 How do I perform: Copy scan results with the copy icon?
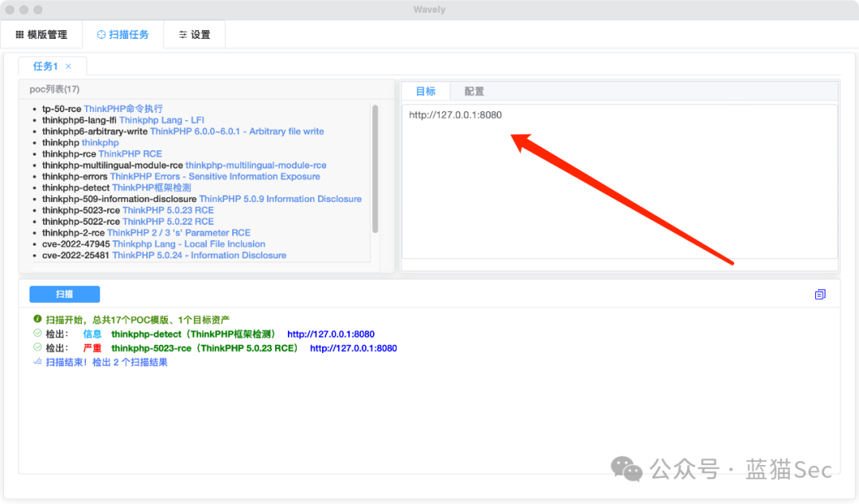tap(819, 295)
